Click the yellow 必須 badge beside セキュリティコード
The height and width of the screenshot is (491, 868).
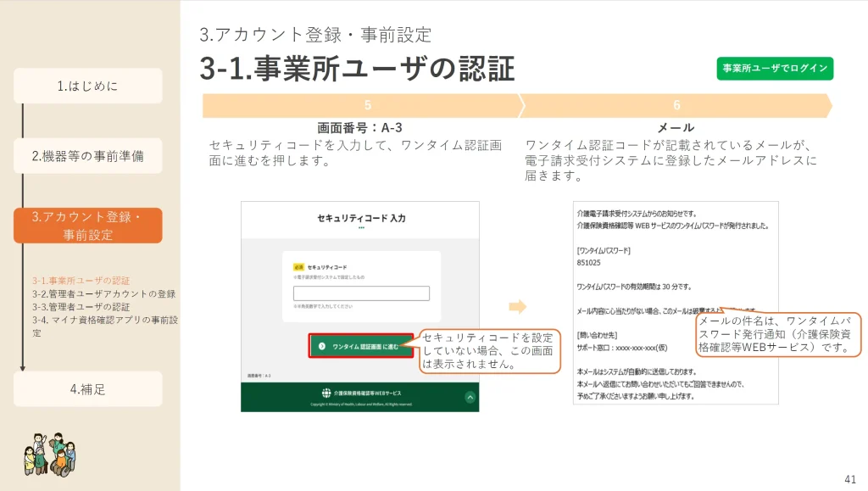click(x=298, y=266)
